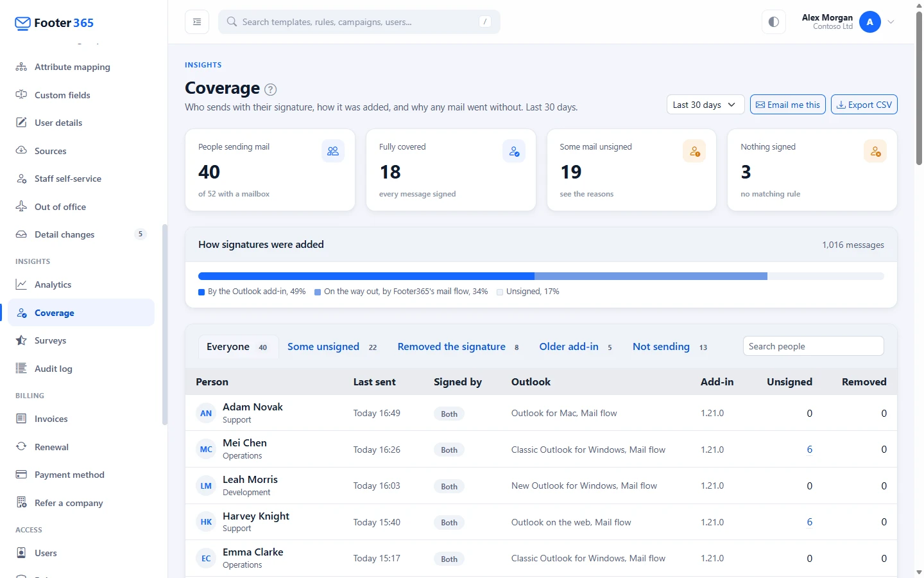Click the signatures-added progress bar
The image size is (924, 578).
pyautogui.click(x=541, y=276)
